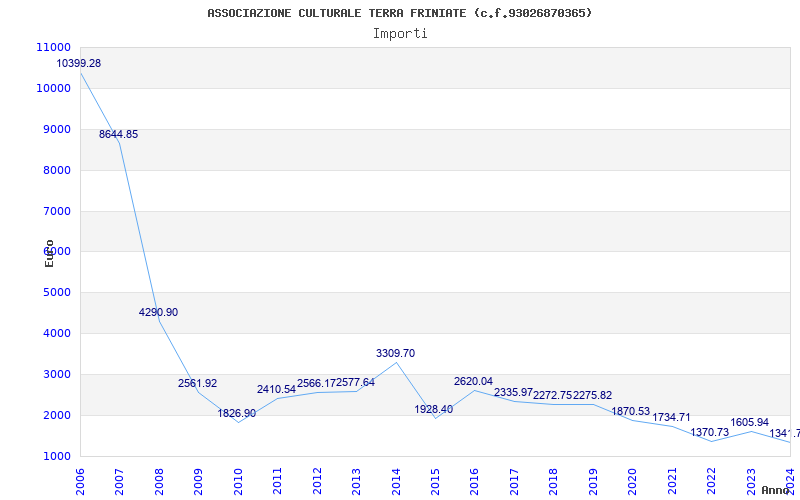Select the 2410.54 data label
800x500 pixels.
point(276,390)
